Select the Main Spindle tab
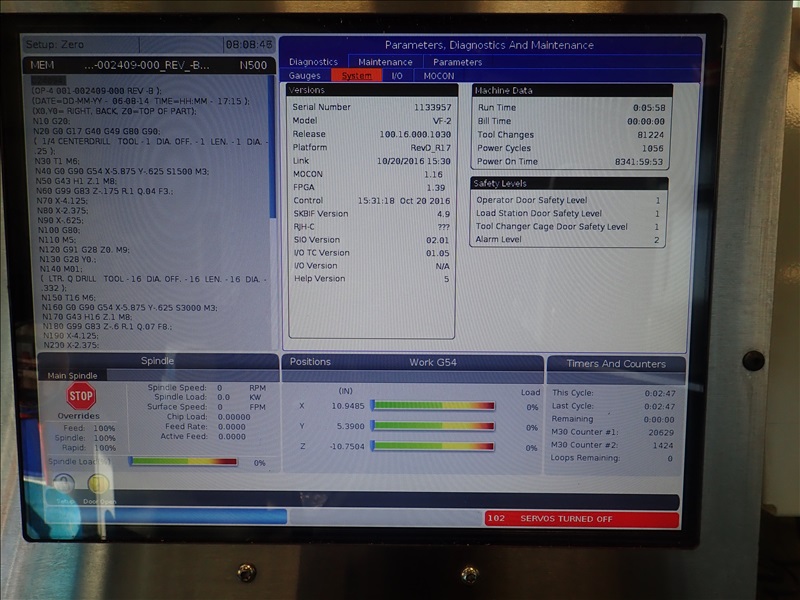This screenshot has height=600, width=800. click(x=73, y=376)
